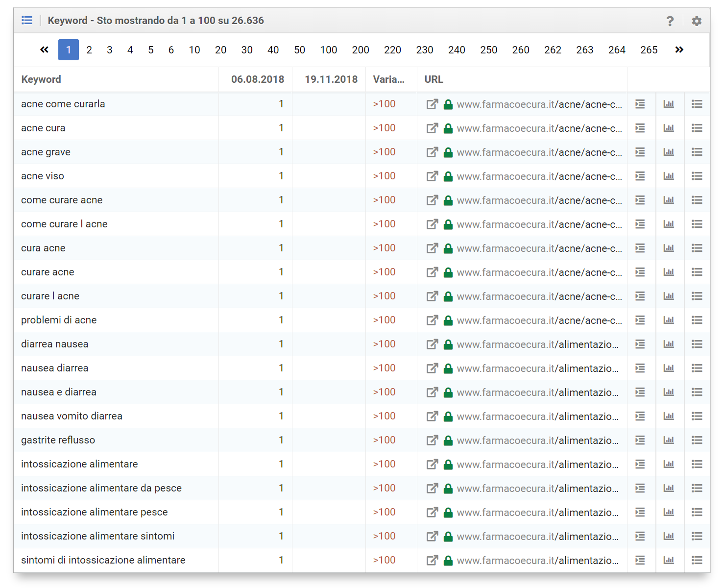Select page 1 in pagination
This screenshot has height=588, width=723.
tap(69, 49)
